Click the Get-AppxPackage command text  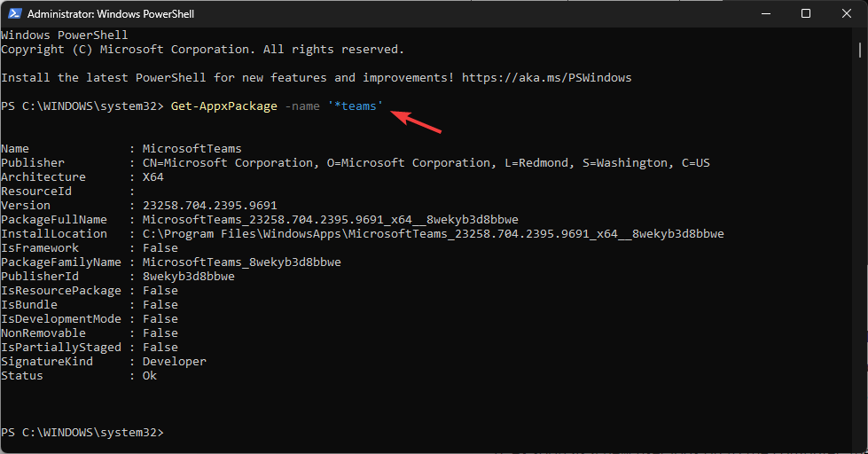223,106
